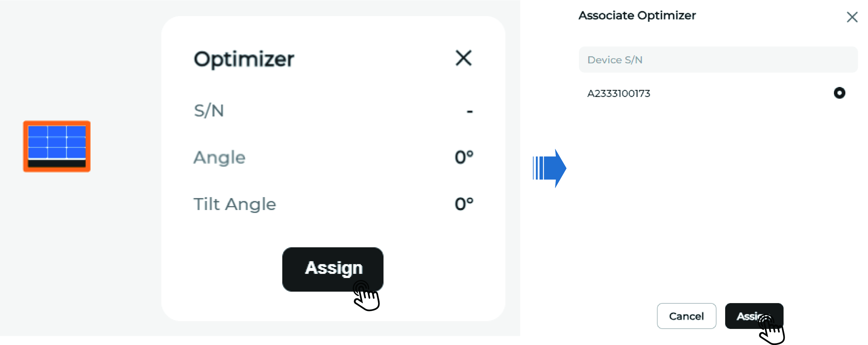Select the orange-outlined solar panel icon
The height and width of the screenshot is (345, 868).
[x=57, y=146]
